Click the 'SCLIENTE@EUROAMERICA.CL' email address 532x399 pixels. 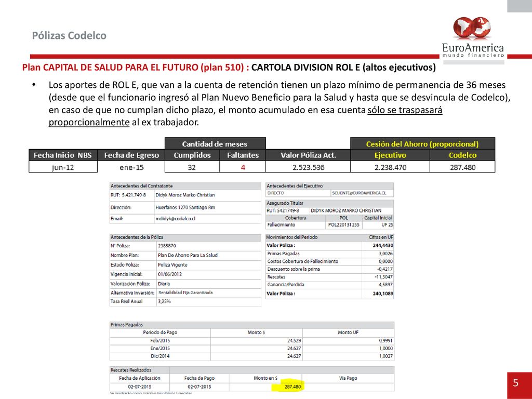pyautogui.click(x=359, y=193)
